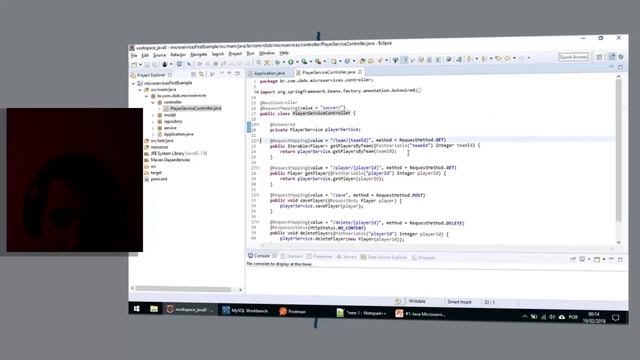Switch to the Data Source Explorer tab

click(384, 257)
